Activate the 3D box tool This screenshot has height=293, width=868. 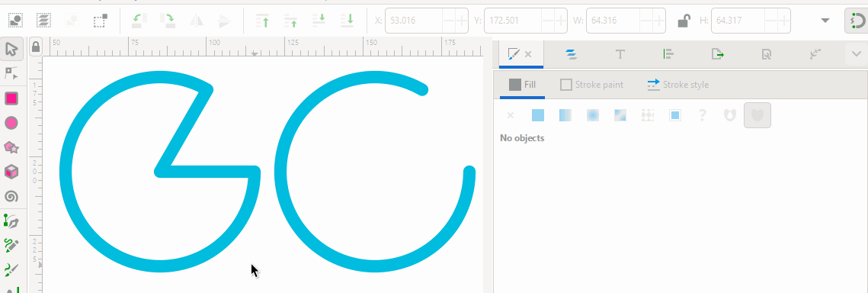11,172
